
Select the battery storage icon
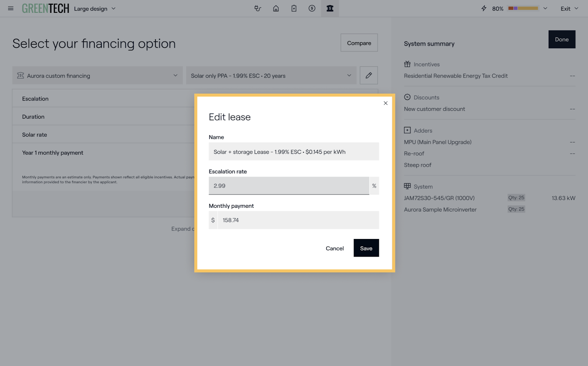(x=294, y=8)
